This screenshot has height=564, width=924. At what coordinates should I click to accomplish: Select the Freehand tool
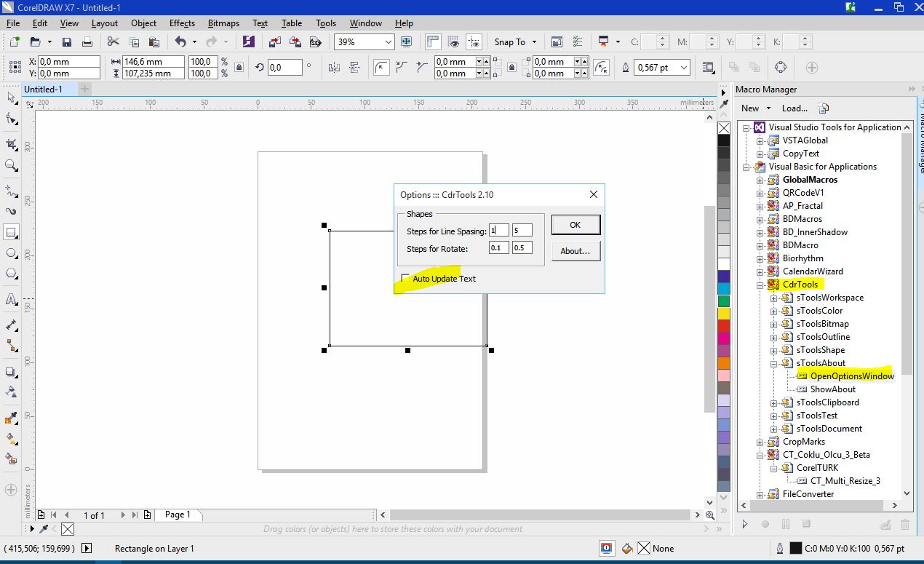[x=11, y=191]
